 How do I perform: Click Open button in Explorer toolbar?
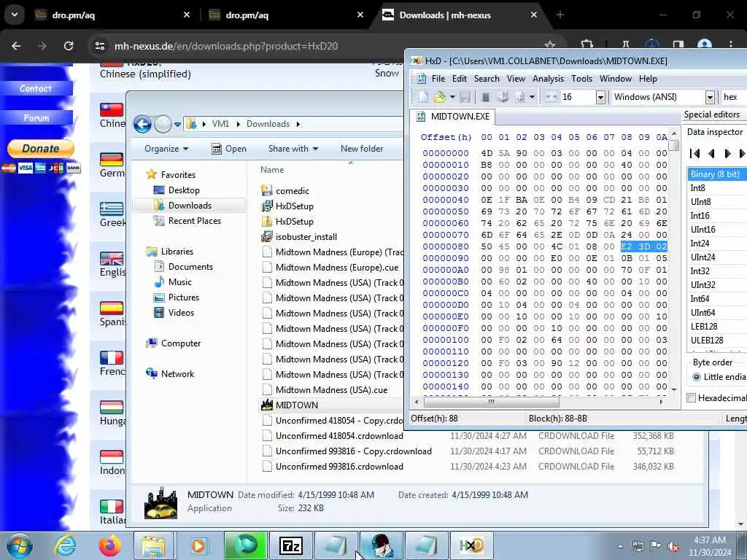pyautogui.click(x=229, y=149)
